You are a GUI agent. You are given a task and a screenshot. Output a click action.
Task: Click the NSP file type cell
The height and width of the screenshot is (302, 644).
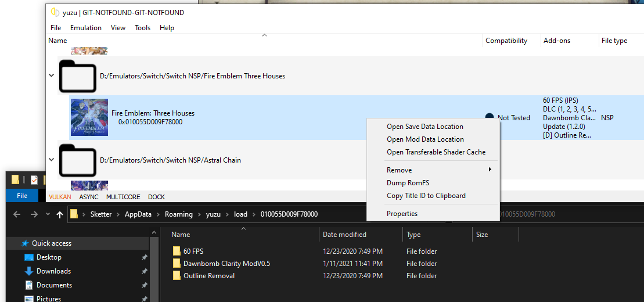point(607,117)
